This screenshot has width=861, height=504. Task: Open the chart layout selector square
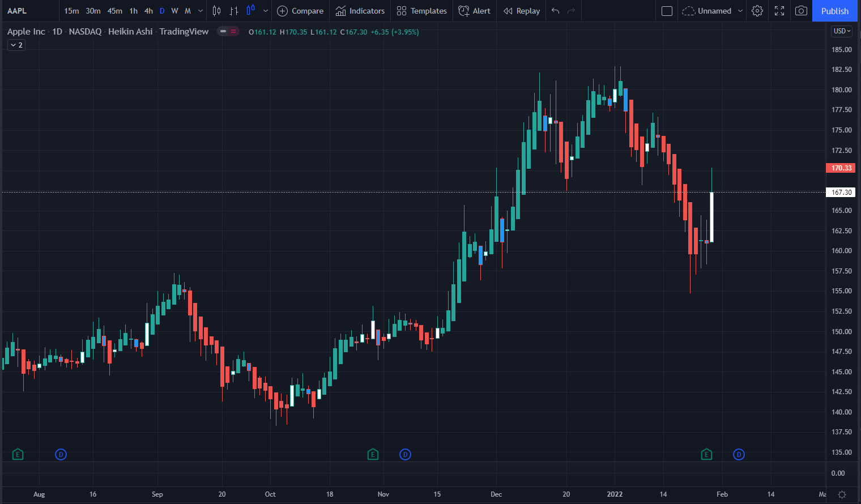pyautogui.click(x=667, y=11)
